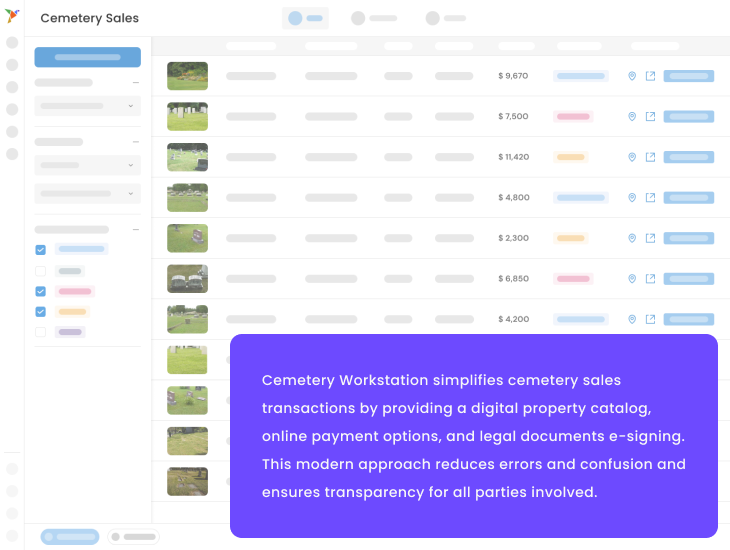Viewport: 730px width, 550px height.
Task: Open external link icon in $7,500 row
Action: coord(650,116)
